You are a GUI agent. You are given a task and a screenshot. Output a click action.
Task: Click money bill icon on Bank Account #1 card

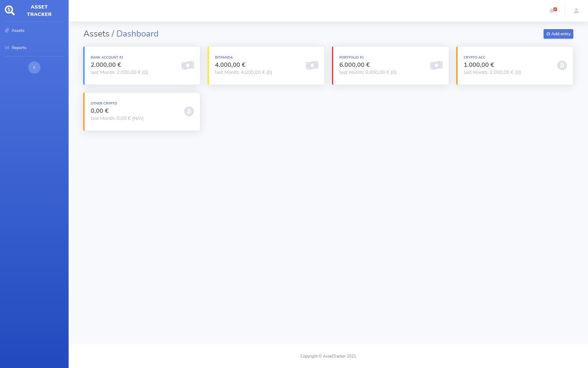click(188, 65)
